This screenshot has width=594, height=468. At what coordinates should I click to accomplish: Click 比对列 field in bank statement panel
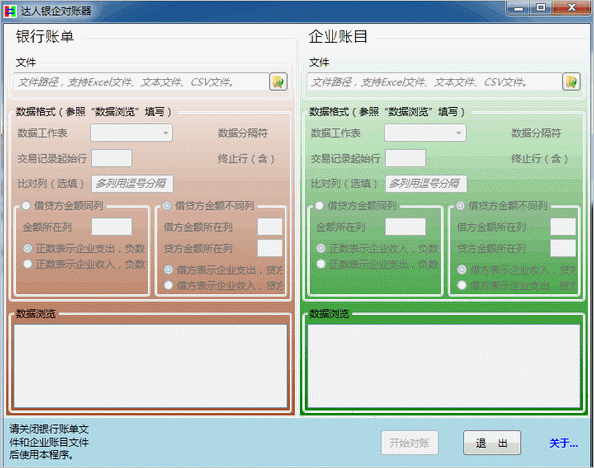[132, 184]
